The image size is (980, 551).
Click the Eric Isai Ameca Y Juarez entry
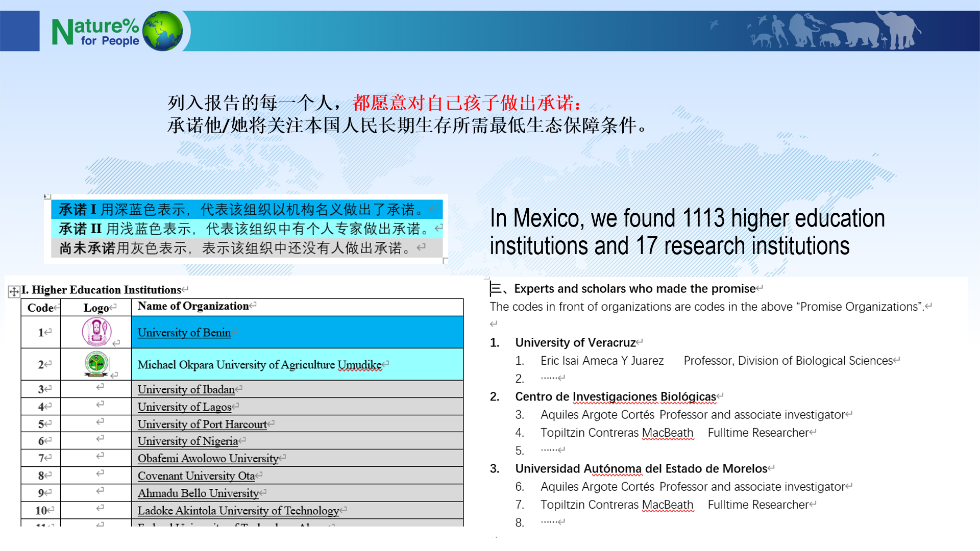(x=602, y=361)
